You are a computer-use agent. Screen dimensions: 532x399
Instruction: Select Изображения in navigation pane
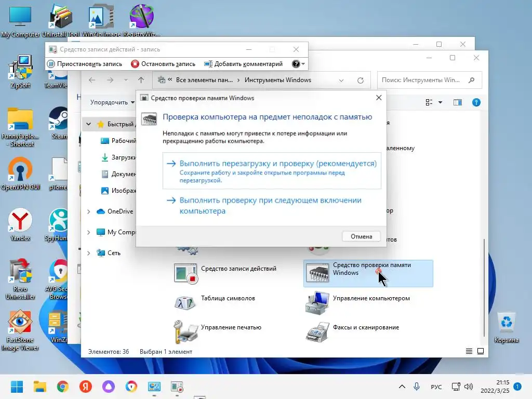[x=118, y=191]
